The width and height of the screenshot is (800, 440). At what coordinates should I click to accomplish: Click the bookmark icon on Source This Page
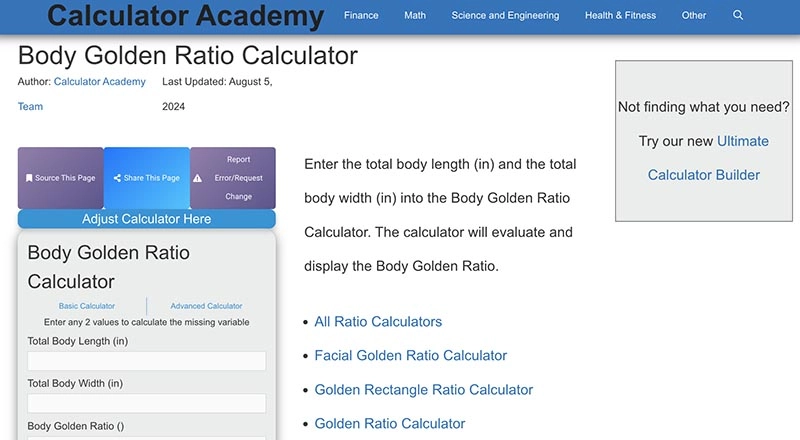[x=29, y=178]
